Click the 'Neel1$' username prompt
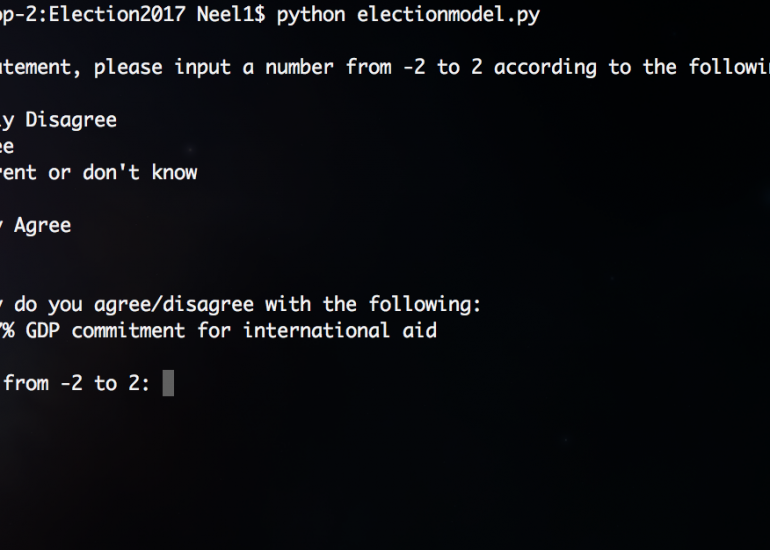 [x=231, y=14]
